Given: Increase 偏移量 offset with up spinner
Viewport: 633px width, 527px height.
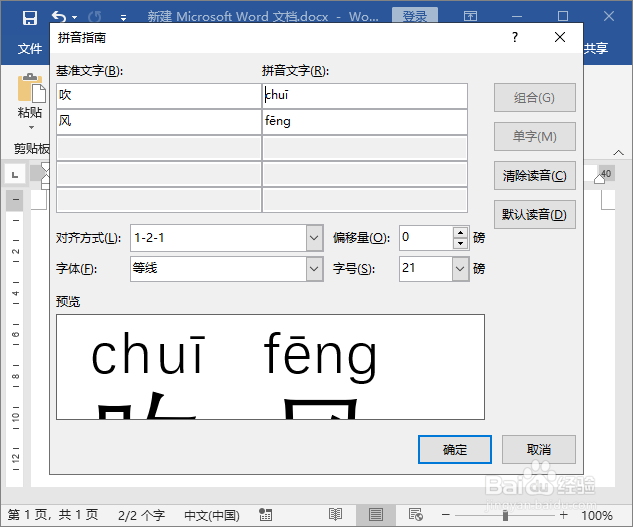Looking at the screenshot, I should [x=461, y=232].
